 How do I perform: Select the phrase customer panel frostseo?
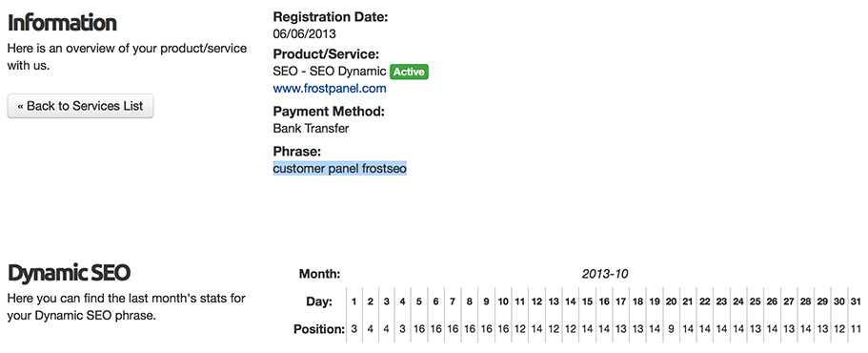(340, 168)
